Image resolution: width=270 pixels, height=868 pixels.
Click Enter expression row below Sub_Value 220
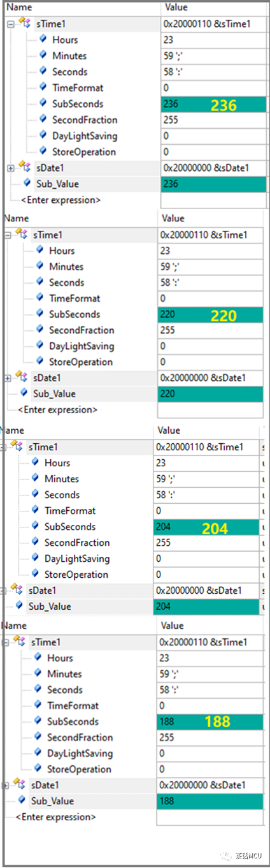[58, 409]
